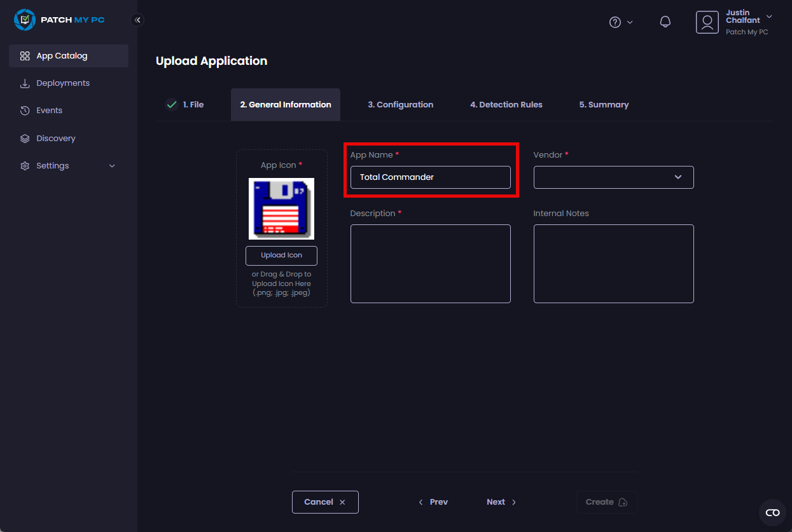
Task: Switch to the 4. Detection Rules tab
Action: point(506,105)
